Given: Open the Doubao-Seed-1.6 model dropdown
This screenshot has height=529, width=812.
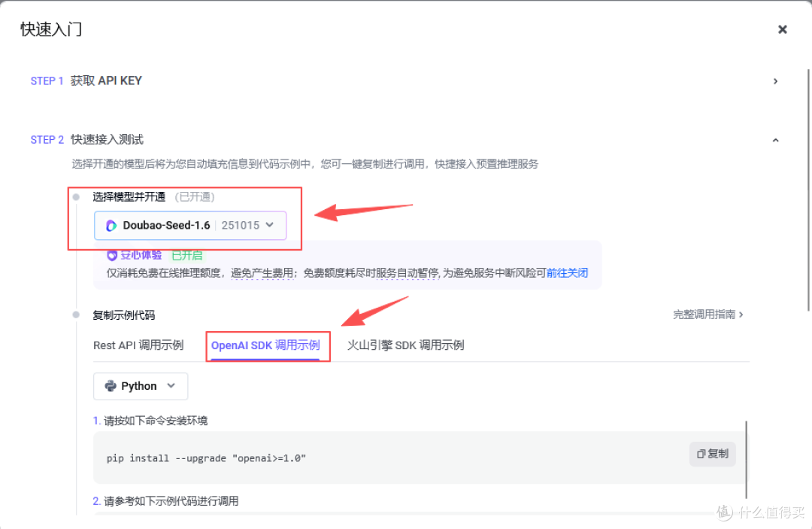Looking at the screenshot, I should [x=190, y=226].
